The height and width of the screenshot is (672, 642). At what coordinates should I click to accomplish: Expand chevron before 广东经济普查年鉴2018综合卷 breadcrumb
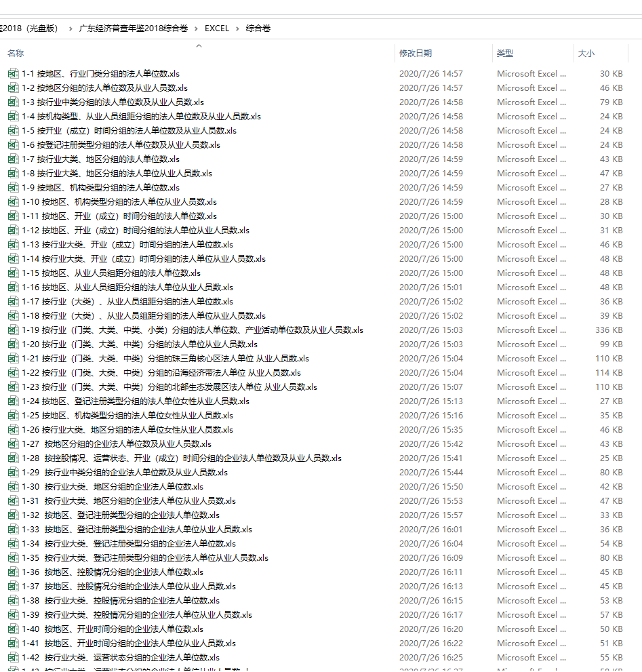click(x=71, y=28)
